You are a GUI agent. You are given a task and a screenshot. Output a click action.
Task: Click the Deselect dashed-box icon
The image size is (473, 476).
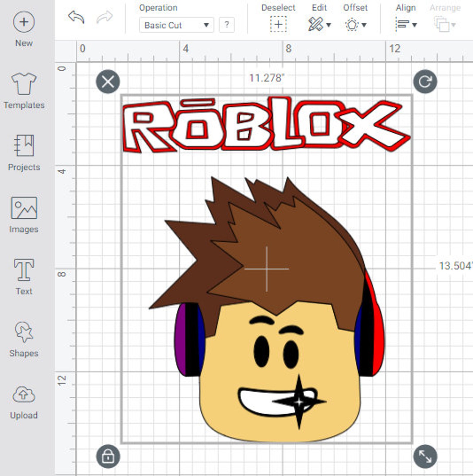pos(278,24)
